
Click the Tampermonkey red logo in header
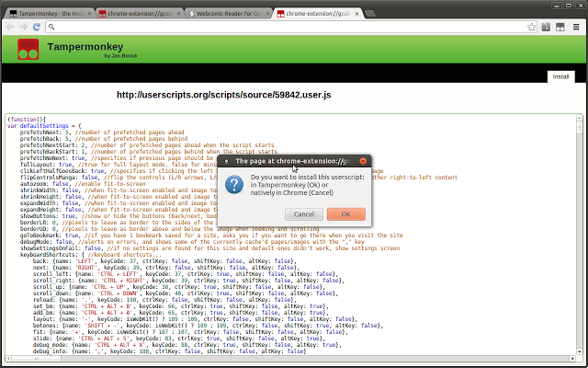tap(28, 49)
